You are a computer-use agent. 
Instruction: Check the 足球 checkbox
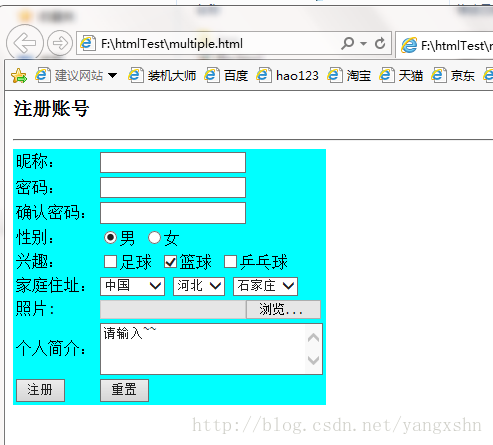click(110, 262)
